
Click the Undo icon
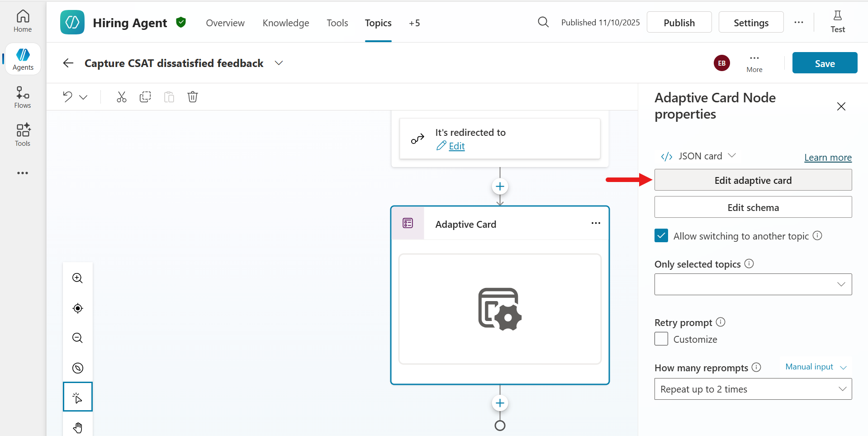68,96
